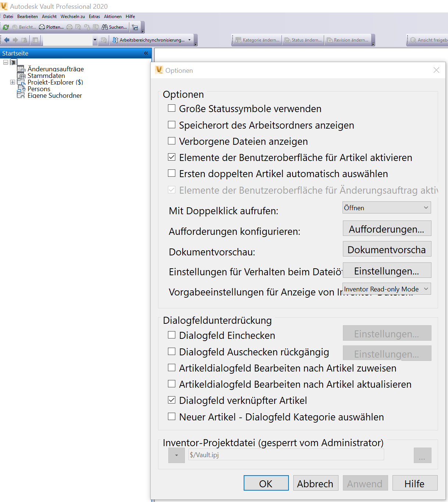Click the Dokumentvorschau button
This screenshot has height=502, width=448.
pos(387,249)
